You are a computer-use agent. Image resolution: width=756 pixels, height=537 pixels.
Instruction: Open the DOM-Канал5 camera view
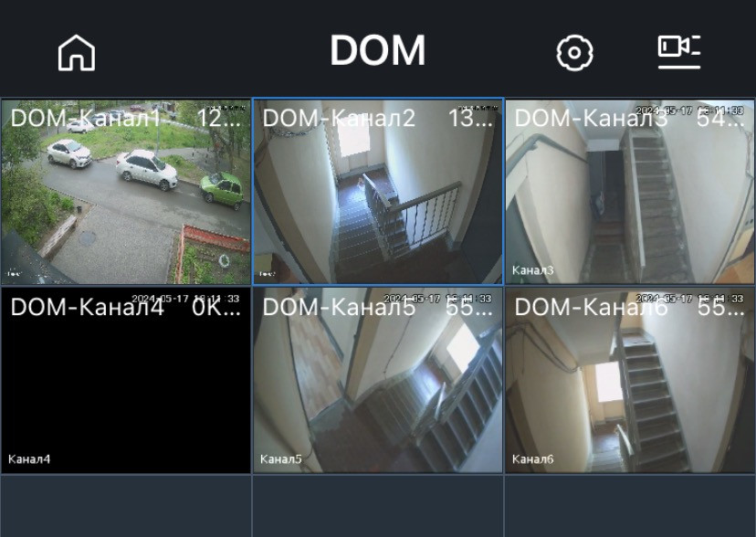tap(378, 380)
